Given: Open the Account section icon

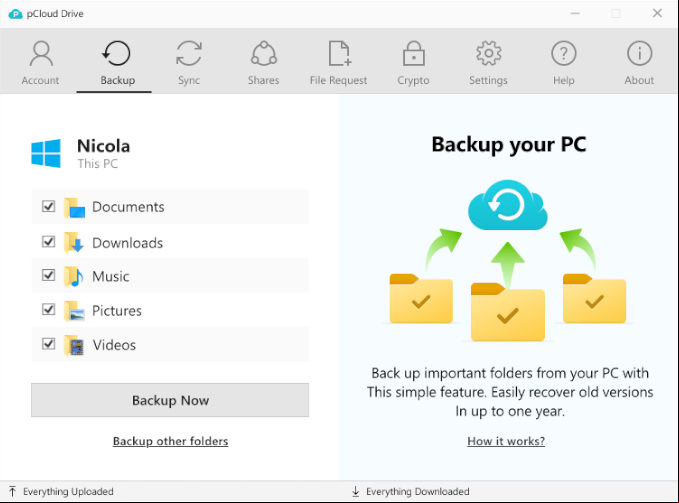Looking at the screenshot, I should pyautogui.click(x=41, y=54).
